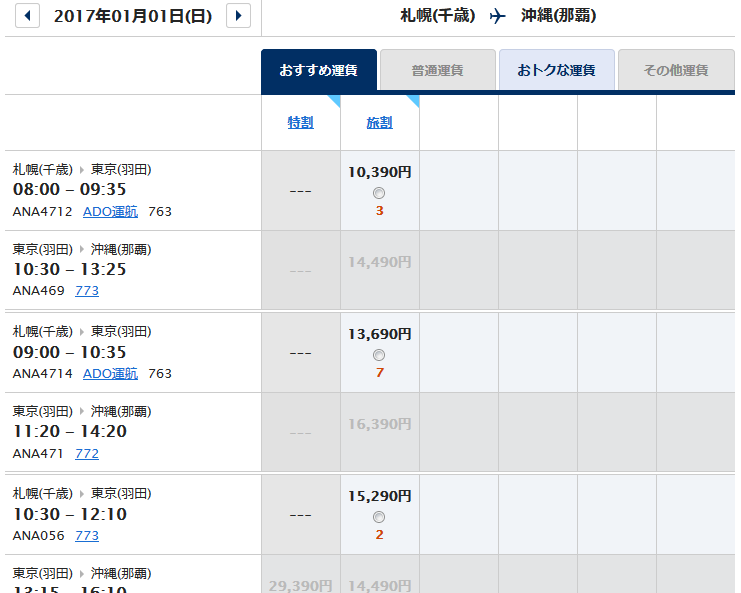Image resolution: width=741 pixels, height=593 pixels.
Task: Select the 10,390円 fare radio button
Action: click(x=379, y=193)
